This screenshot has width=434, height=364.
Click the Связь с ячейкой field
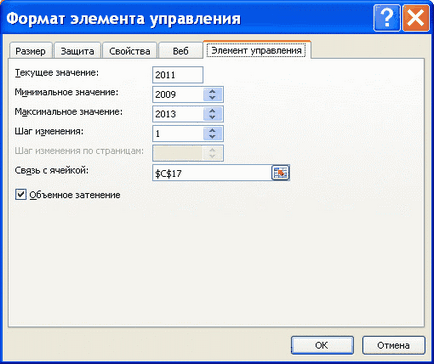pos(212,173)
